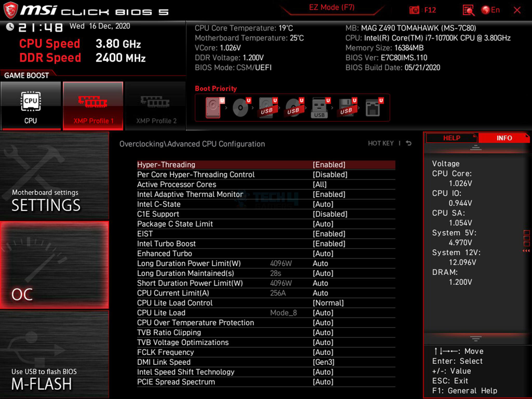Toggle XMP Profile 1
532x399 pixels.
(x=93, y=106)
